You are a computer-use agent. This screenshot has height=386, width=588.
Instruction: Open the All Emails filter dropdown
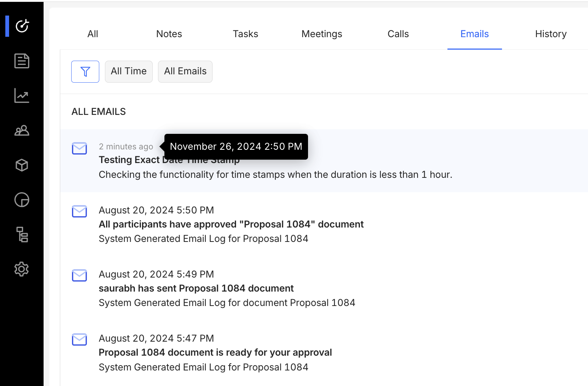tap(185, 72)
